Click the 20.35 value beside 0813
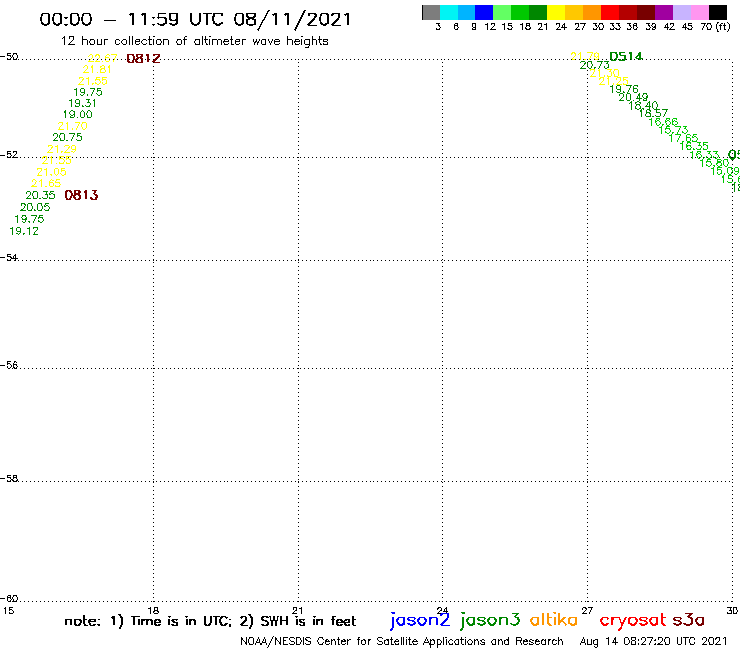The width and height of the screenshot is (740, 650). pos(40,195)
